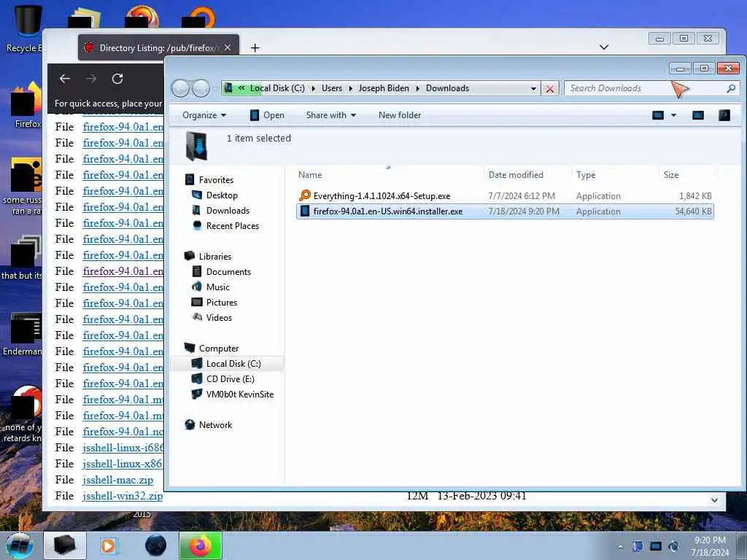This screenshot has width=747, height=560.
Task: Open the address bar history dropdown
Action: (533, 88)
